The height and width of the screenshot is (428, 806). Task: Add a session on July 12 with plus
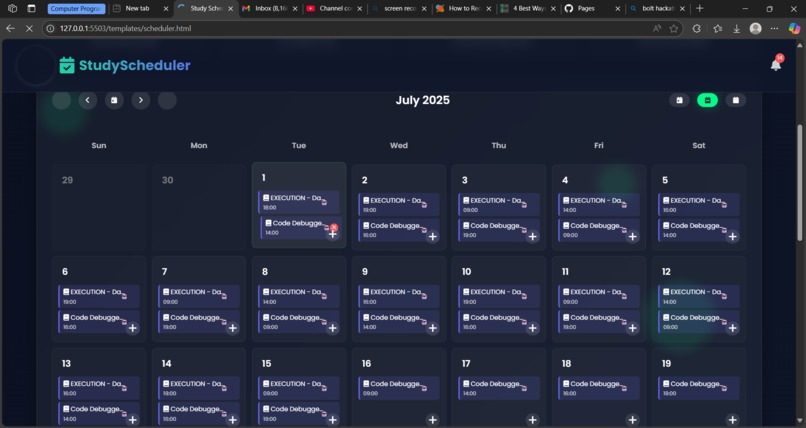[732, 328]
